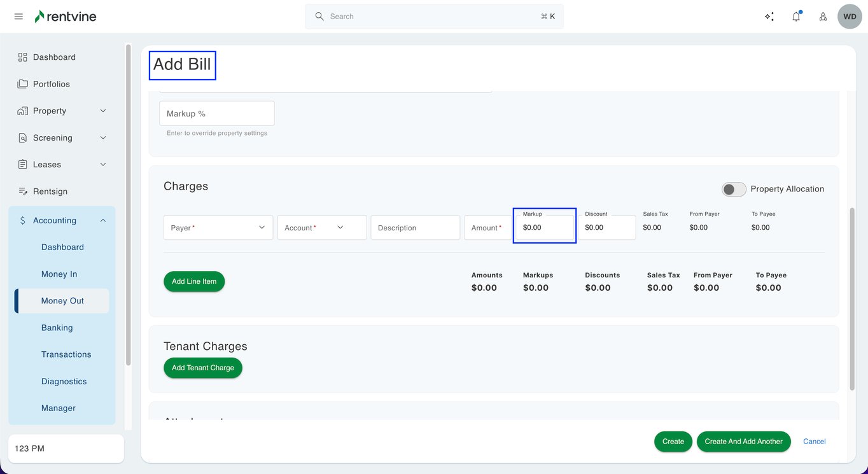The width and height of the screenshot is (868, 474).
Task: Click the Tenant Charges heading
Action: pos(206,346)
